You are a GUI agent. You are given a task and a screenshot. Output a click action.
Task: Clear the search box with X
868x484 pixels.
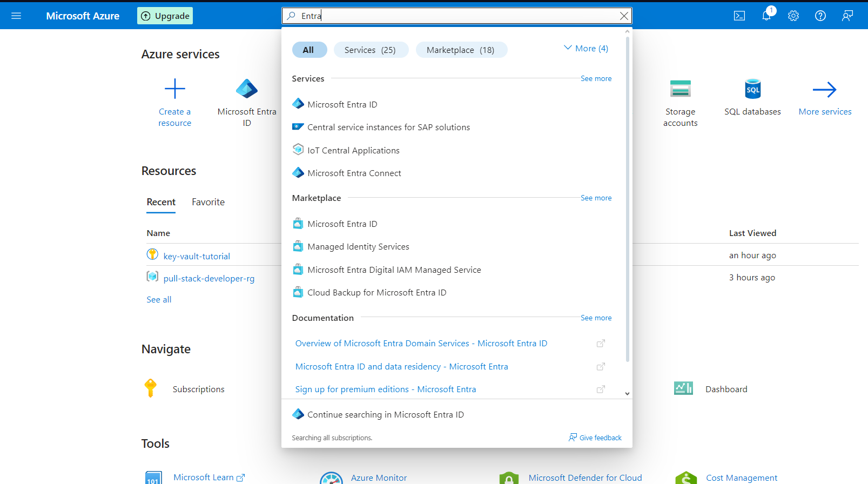click(624, 16)
